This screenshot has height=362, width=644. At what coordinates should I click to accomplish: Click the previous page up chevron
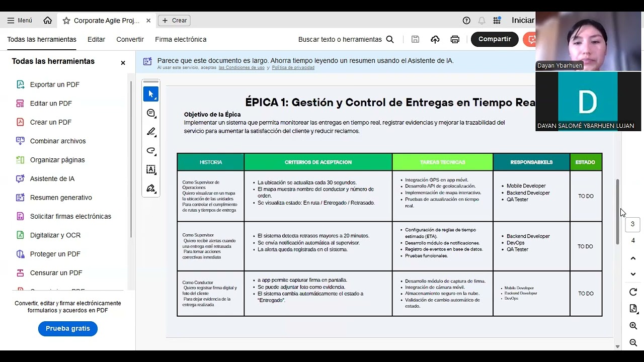click(633, 258)
